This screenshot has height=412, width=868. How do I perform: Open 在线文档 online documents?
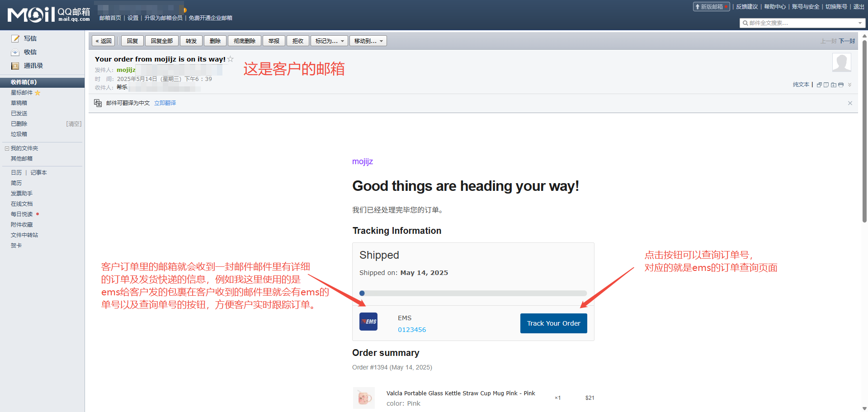22,204
